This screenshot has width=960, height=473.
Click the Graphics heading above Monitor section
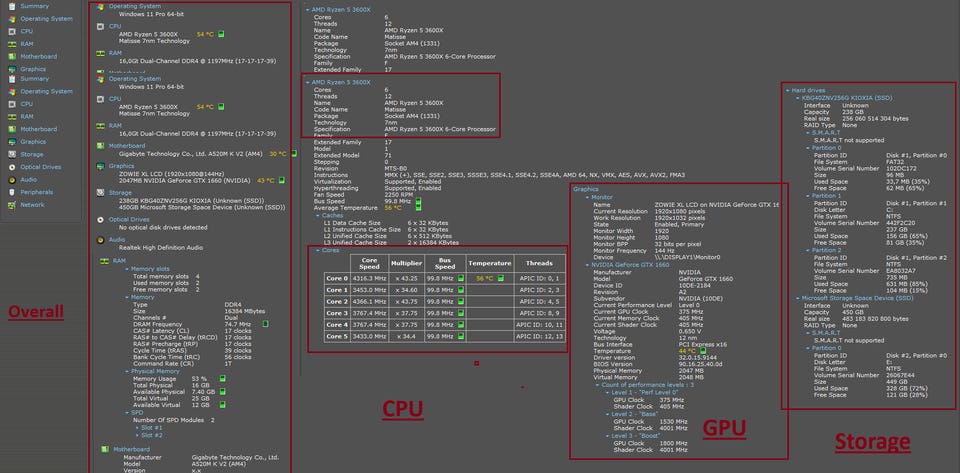click(x=585, y=189)
